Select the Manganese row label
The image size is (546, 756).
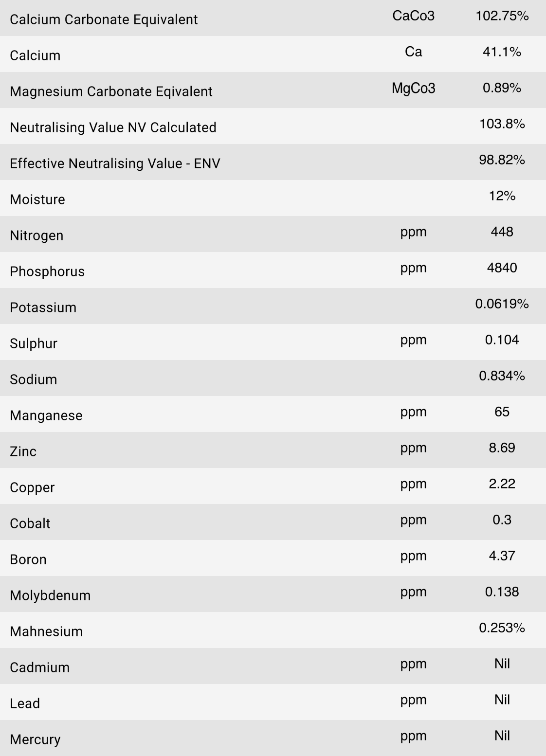46,415
